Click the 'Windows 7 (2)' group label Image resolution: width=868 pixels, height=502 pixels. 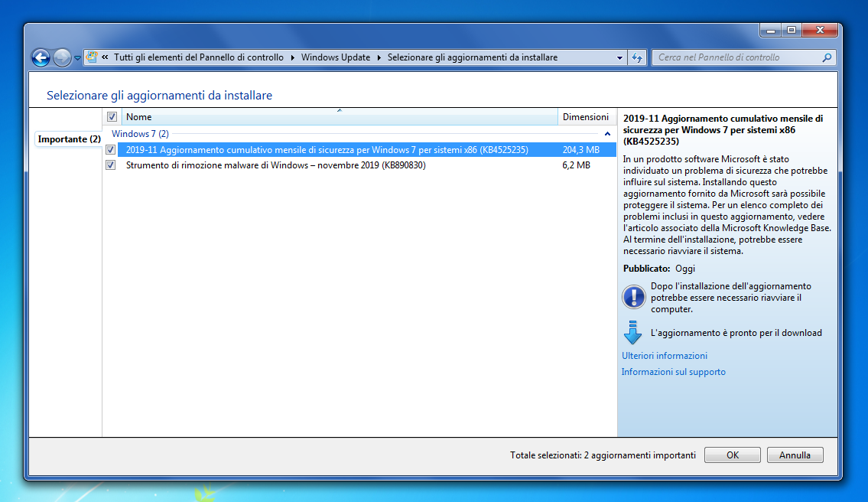[x=140, y=133]
